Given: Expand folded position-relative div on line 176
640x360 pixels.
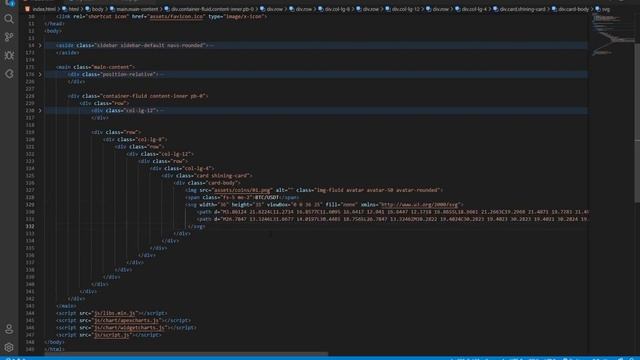Looking at the screenshot, I should coord(40,74).
